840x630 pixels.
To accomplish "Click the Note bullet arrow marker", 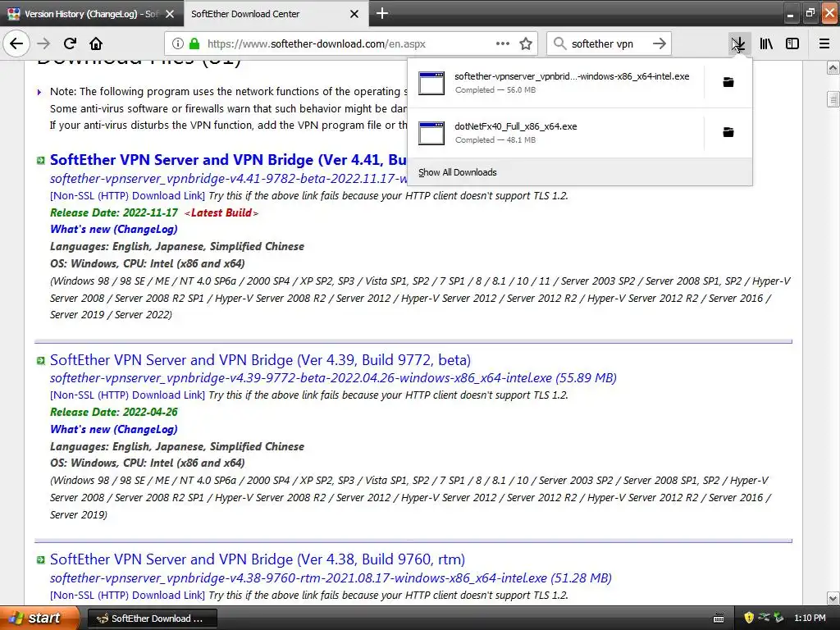I will tap(39, 92).
